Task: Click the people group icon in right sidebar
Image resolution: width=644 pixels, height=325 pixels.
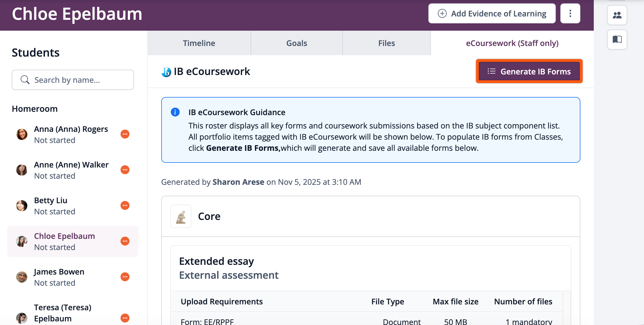Action: coord(617,15)
